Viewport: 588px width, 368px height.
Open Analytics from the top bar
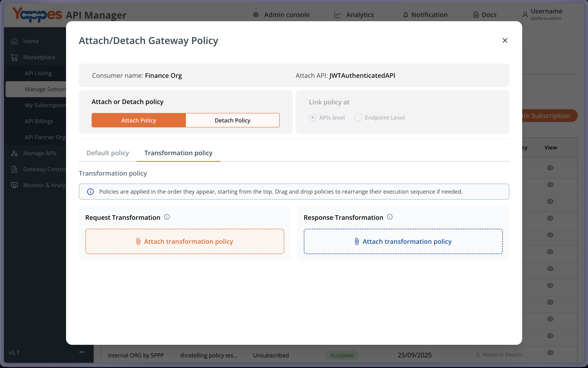coord(354,15)
